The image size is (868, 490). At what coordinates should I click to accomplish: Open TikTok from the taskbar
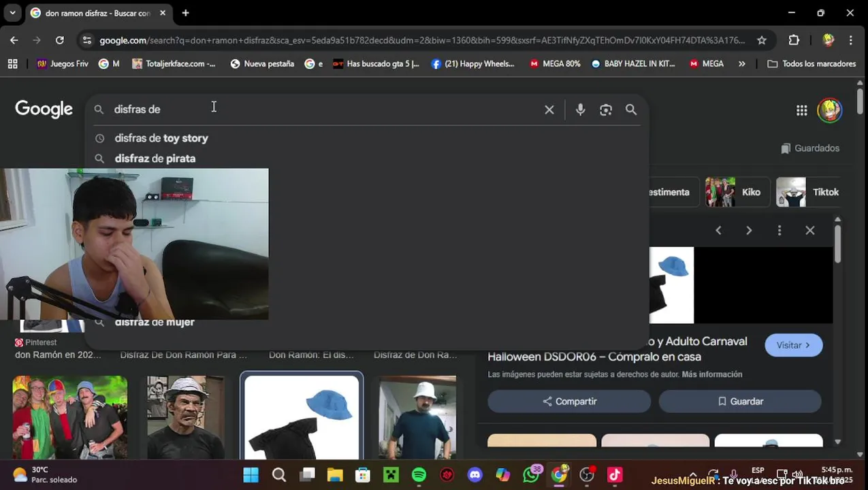click(x=615, y=474)
